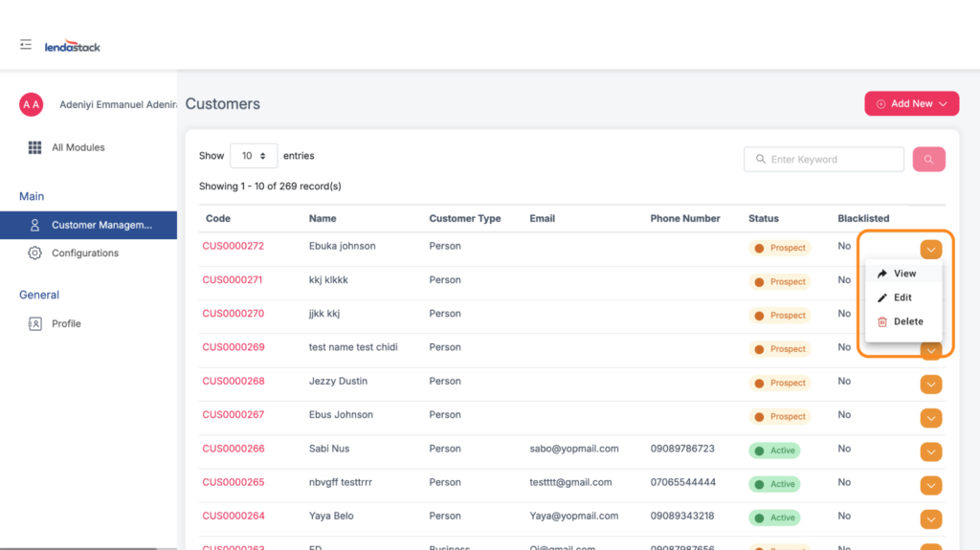Open the entries count dropdown
The height and width of the screenshot is (550, 980).
254,156
